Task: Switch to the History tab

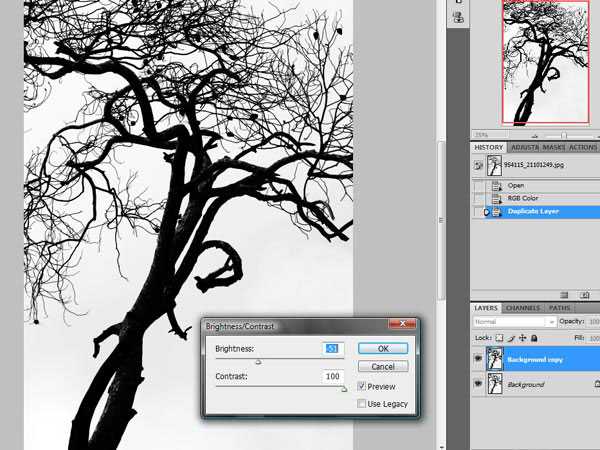Action: 489,147
